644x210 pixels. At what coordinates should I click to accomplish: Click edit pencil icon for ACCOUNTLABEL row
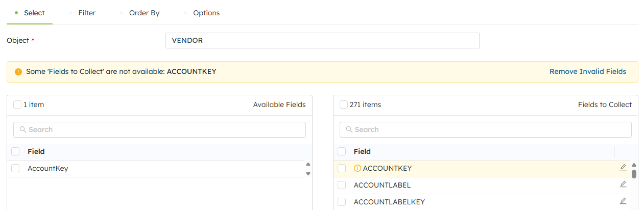tap(623, 185)
